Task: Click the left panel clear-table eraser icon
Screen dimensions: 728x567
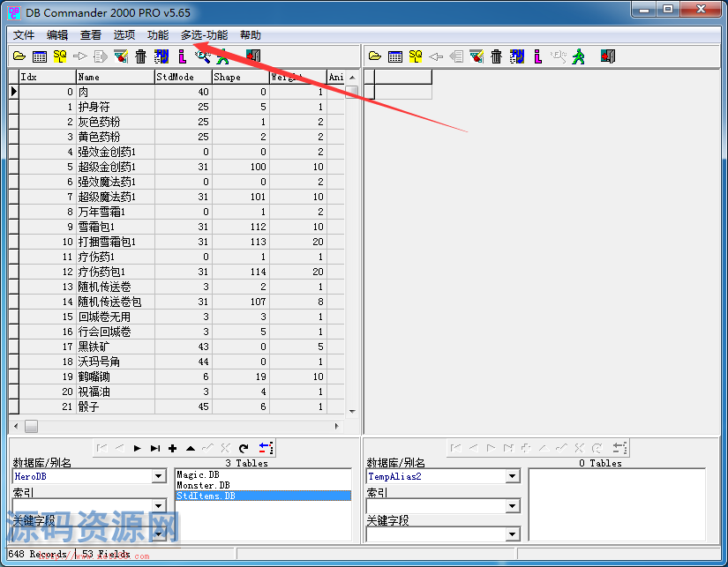Action: click(121, 56)
